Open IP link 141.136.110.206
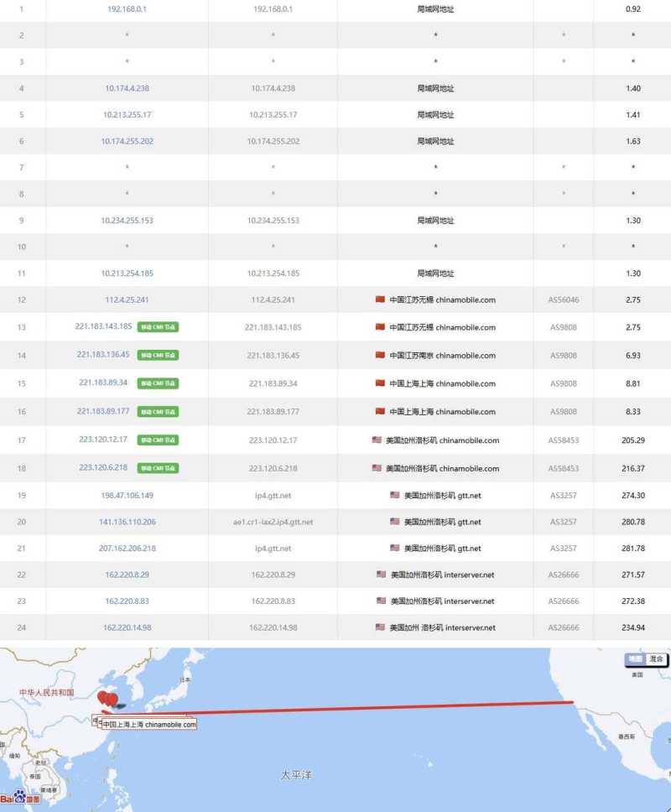 127,522
